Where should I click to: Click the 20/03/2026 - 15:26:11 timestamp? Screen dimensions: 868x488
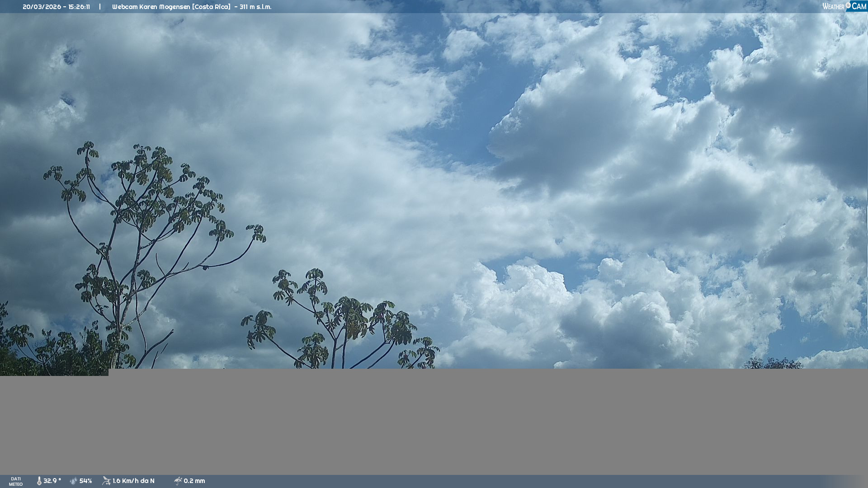point(56,7)
